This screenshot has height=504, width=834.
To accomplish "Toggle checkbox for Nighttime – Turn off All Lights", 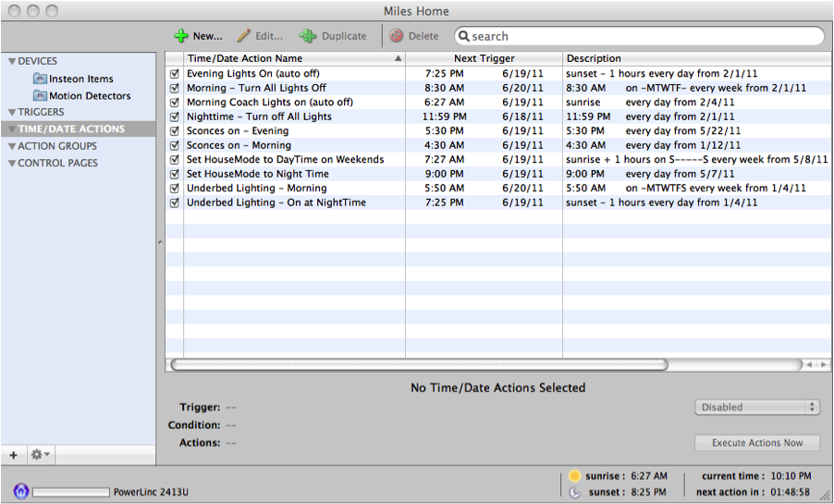I will (x=174, y=117).
